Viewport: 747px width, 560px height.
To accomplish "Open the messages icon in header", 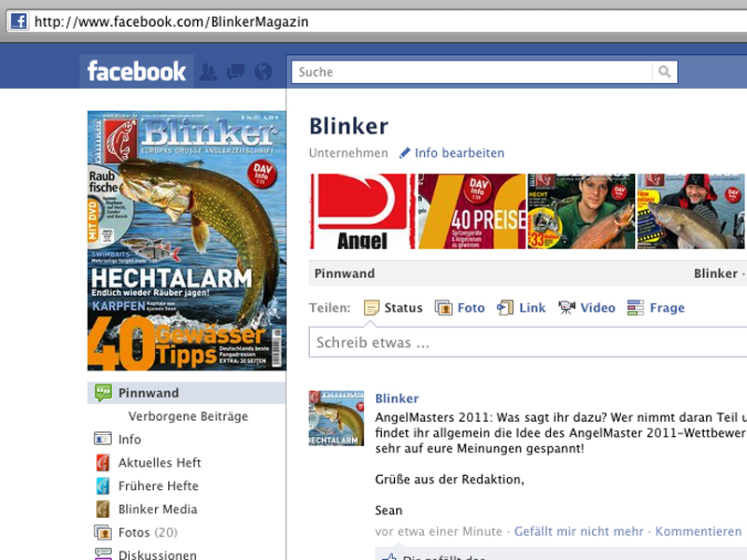I will (x=235, y=72).
